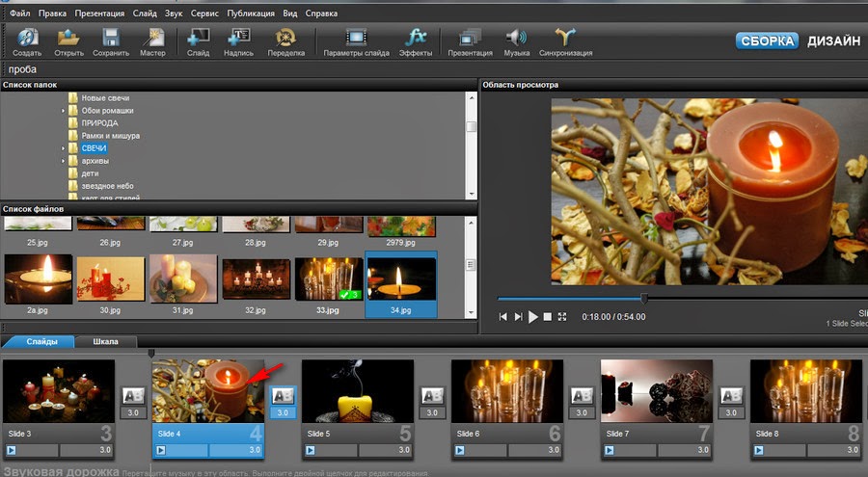Add a caption with Надпись icon
868x477 pixels.
pos(238,37)
